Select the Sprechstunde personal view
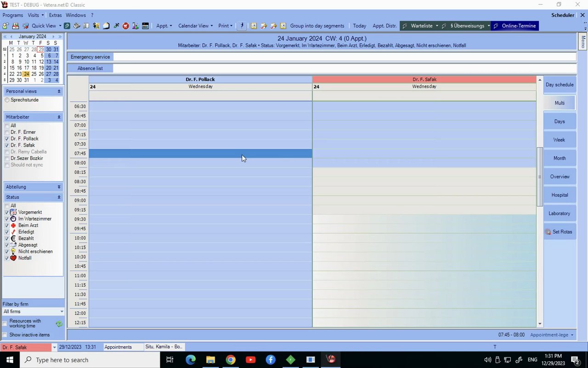This screenshot has width=588, height=368. 7,100
